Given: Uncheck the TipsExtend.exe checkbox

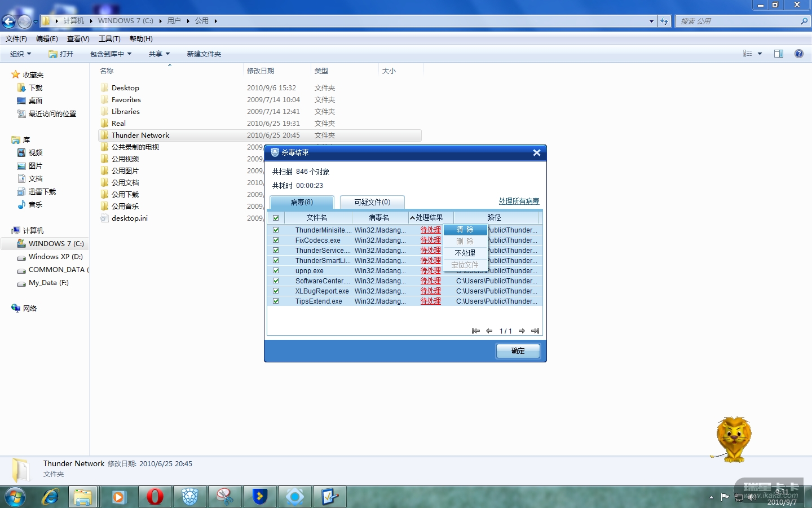Looking at the screenshot, I should coord(276,301).
